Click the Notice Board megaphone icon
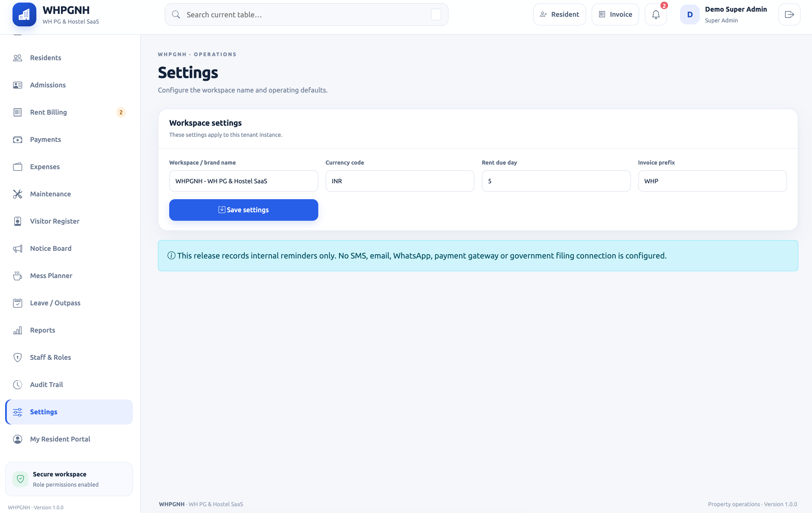 pyautogui.click(x=18, y=248)
